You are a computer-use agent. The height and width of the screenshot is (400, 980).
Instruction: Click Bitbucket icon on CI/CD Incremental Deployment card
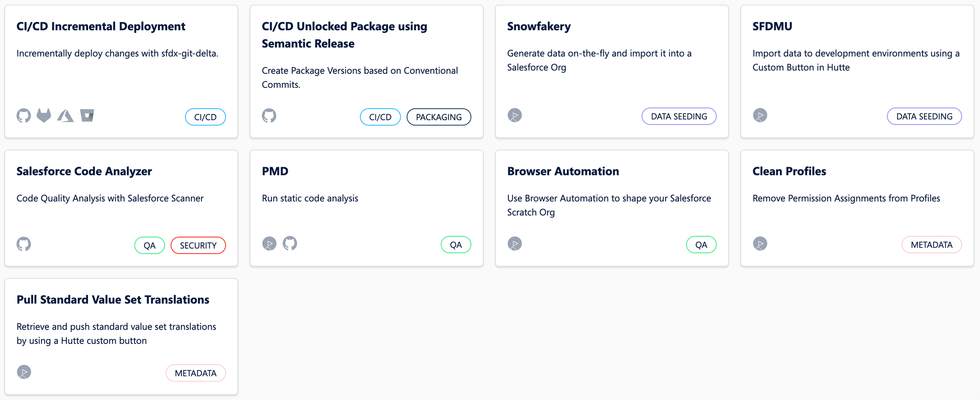[x=87, y=115]
